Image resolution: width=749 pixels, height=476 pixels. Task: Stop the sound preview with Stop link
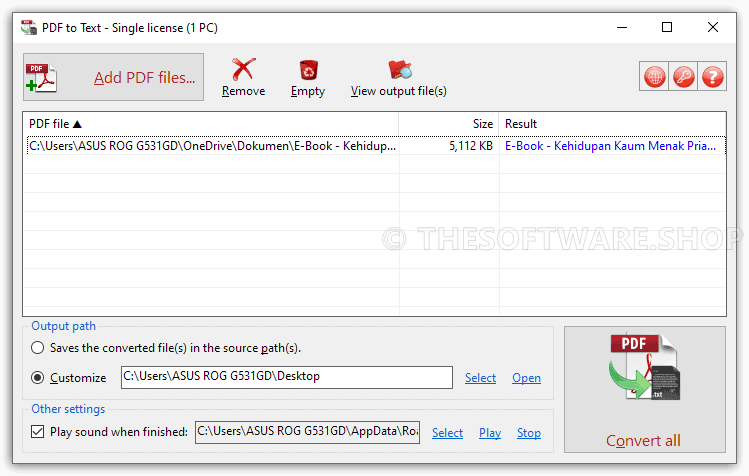point(529,433)
